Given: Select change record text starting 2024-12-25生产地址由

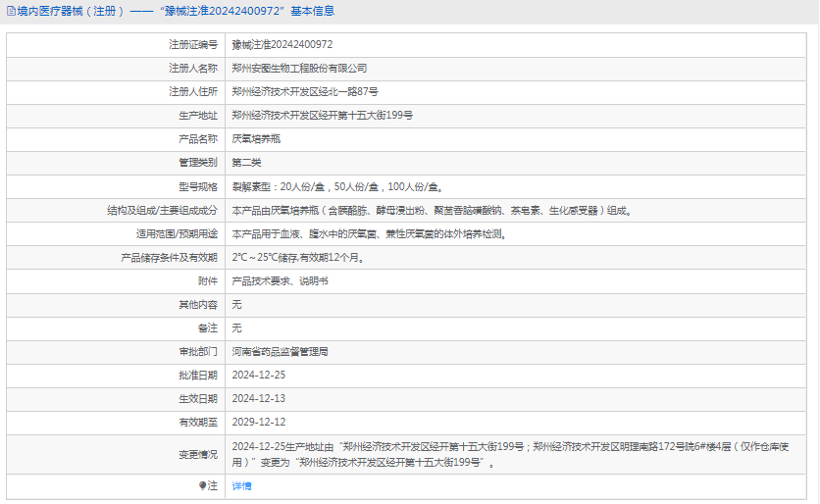Looking at the screenshot, I should (510, 455).
